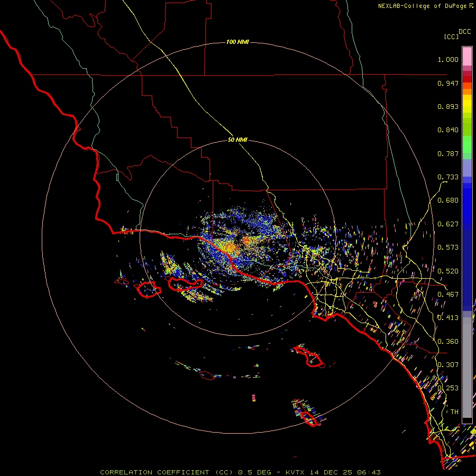Pick the light pink swatch at scale top
Viewport: 476px width, 476px height.
467,56
